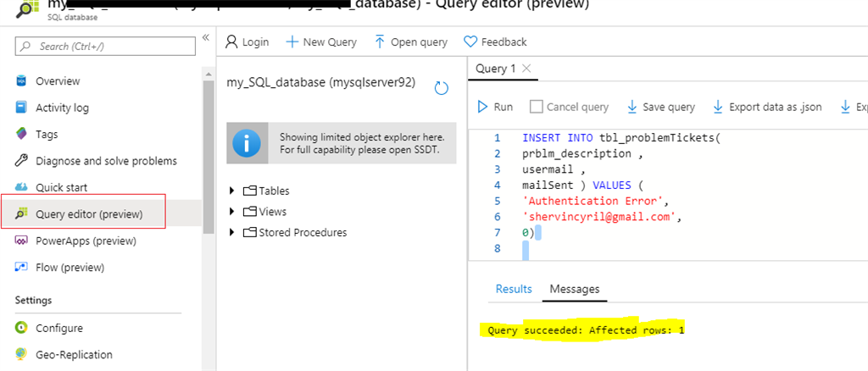Click line number 8 in the editor gutter
This screenshot has width=868, height=371.
click(497, 249)
